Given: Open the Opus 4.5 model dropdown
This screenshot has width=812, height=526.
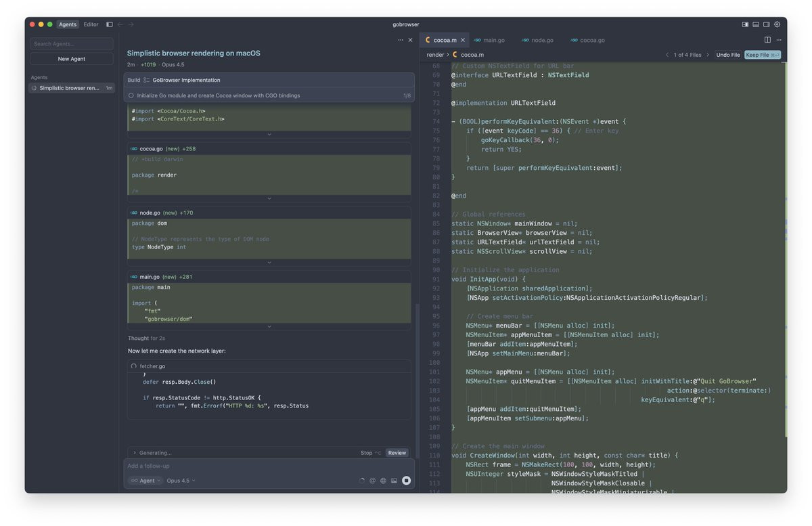Looking at the screenshot, I should coord(181,481).
